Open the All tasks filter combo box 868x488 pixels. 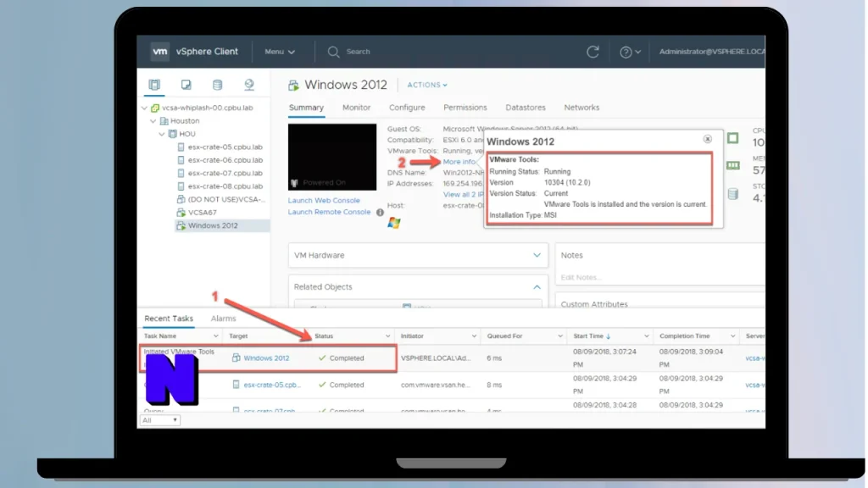click(x=159, y=420)
